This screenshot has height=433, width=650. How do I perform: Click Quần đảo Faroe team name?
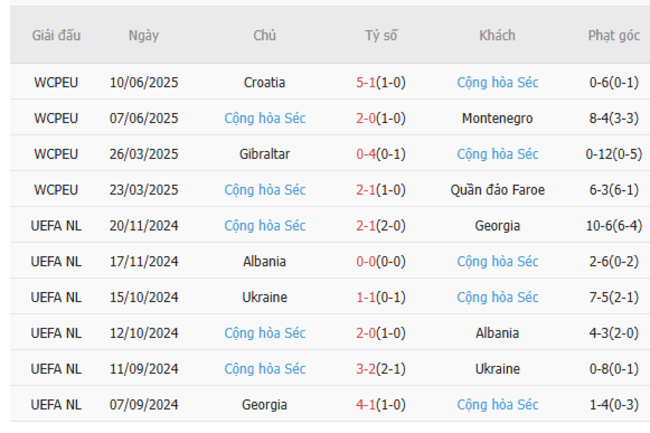tap(497, 190)
